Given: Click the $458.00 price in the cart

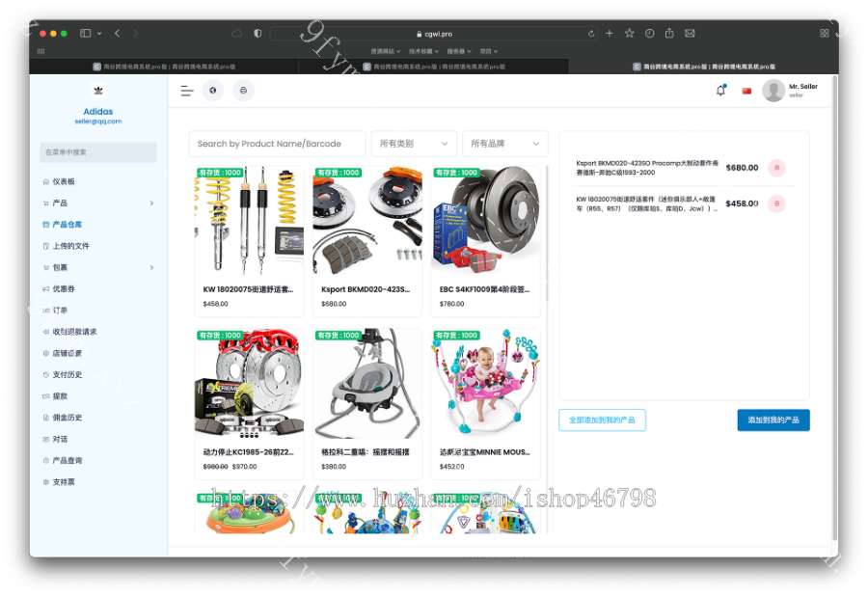Looking at the screenshot, I should tap(742, 203).
